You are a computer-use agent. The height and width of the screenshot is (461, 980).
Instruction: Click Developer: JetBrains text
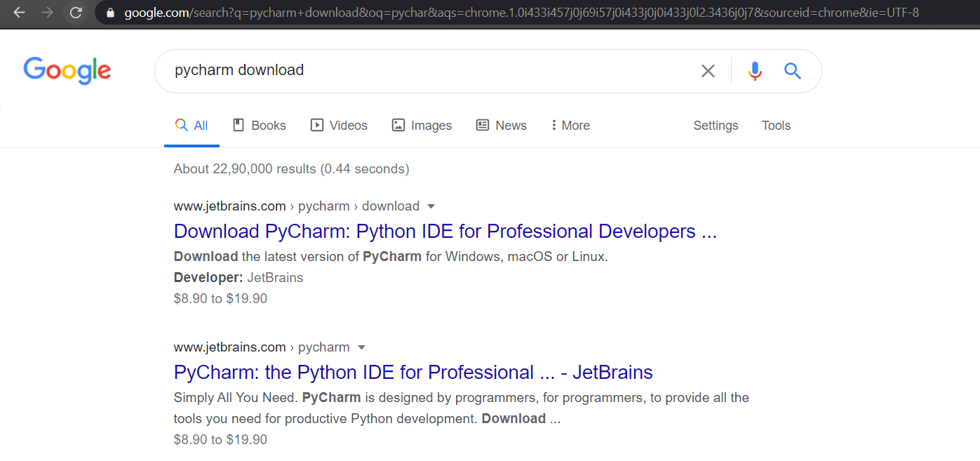239,278
